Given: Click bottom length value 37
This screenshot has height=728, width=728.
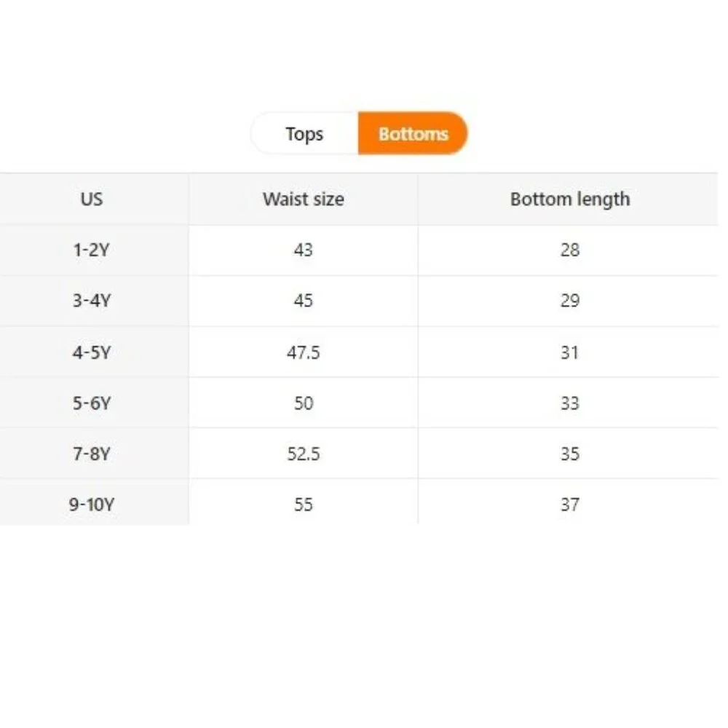Looking at the screenshot, I should click(x=570, y=505).
